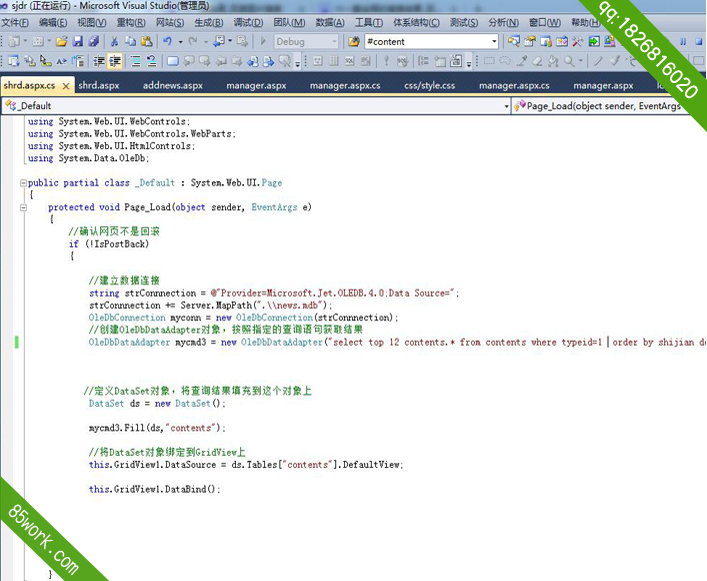Toggle a bookmark on the current line

pos(173,61)
